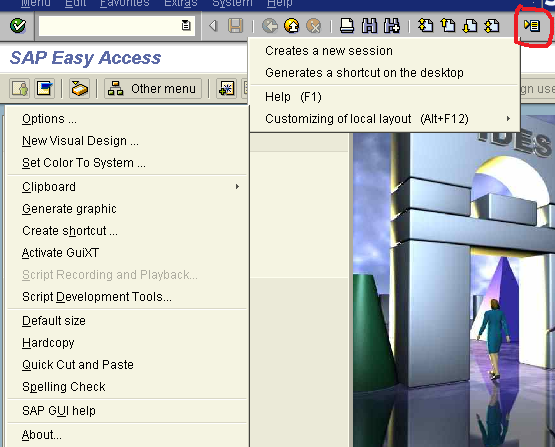Go to Previous Page icon

448,25
